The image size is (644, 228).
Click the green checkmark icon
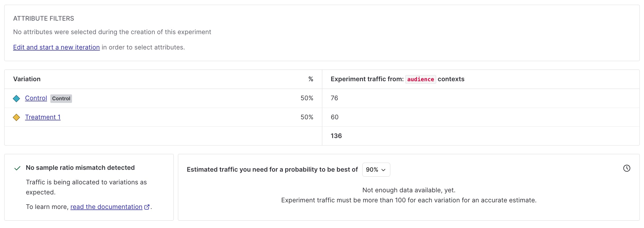(17, 168)
